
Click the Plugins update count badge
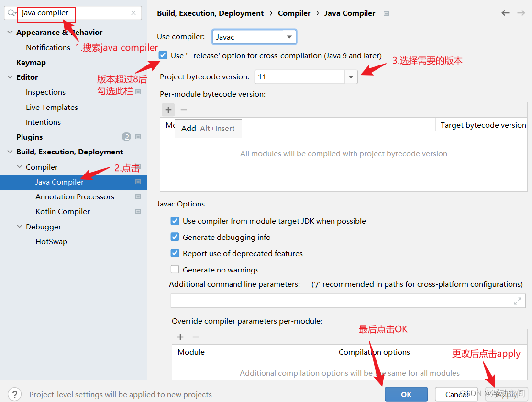[127, 137]
